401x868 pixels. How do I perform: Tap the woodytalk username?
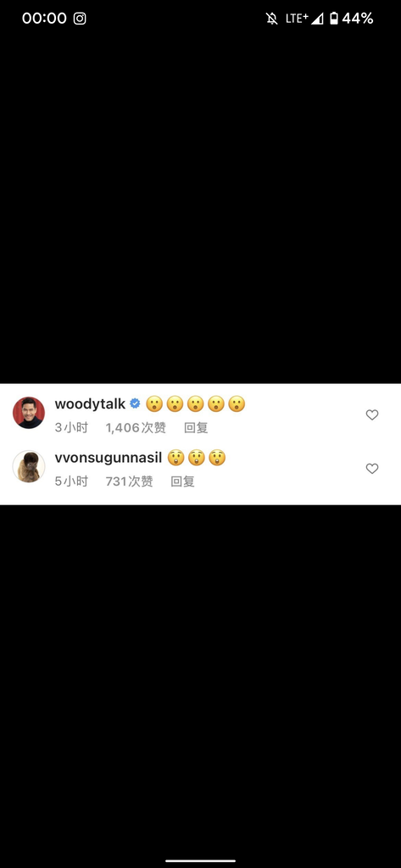pos(90,404)
